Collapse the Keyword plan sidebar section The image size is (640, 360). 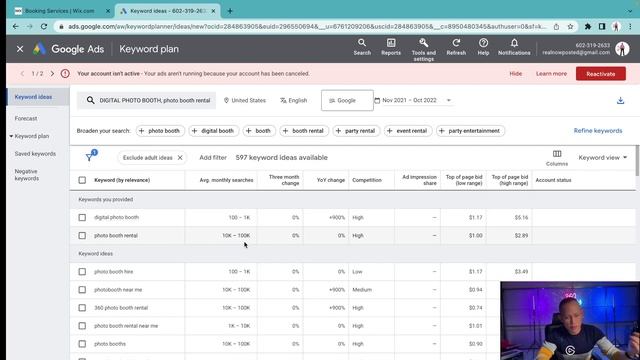coord(11,136)
